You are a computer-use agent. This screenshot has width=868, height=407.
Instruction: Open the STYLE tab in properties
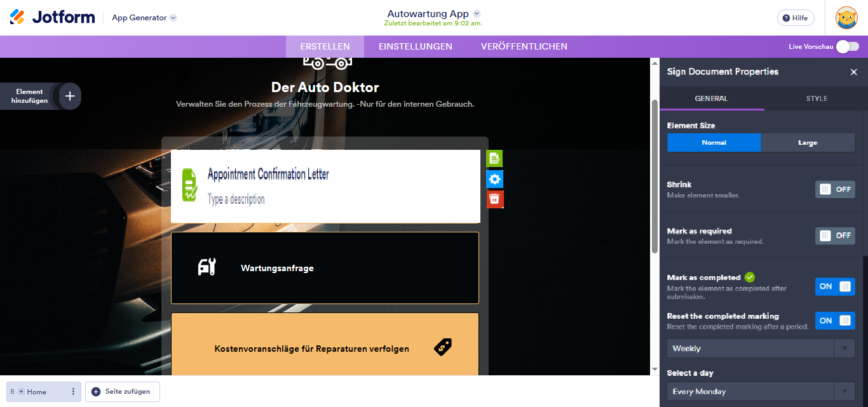click(816, 98)
